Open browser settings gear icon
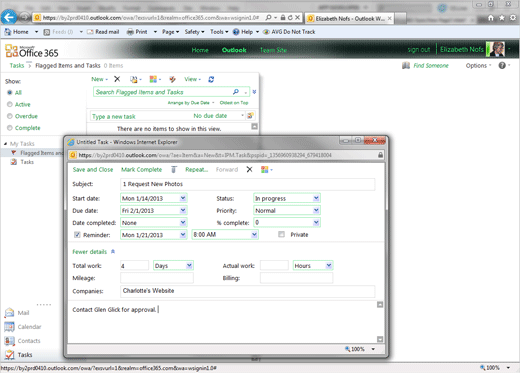The image size is (520, 373). click(513, 18)
